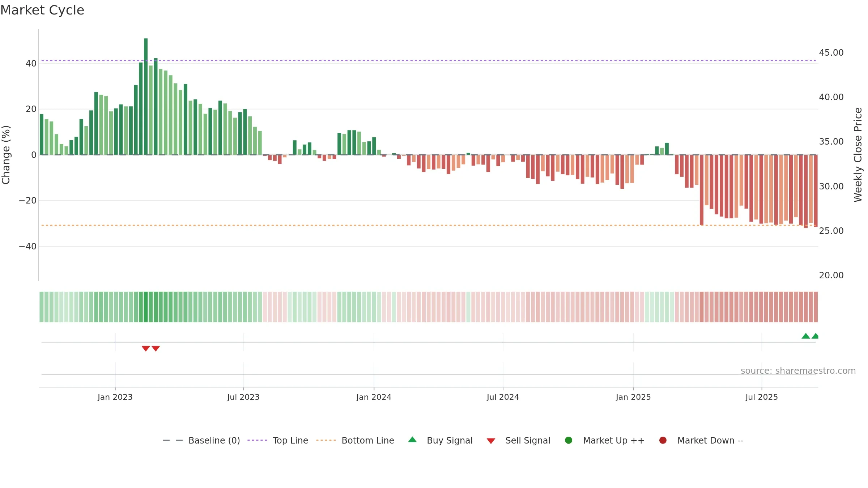Click the Market Cycle chart title

42,10
